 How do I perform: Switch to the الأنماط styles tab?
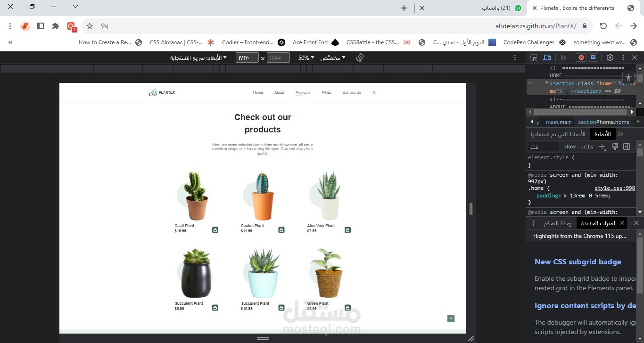click(602, 134)
